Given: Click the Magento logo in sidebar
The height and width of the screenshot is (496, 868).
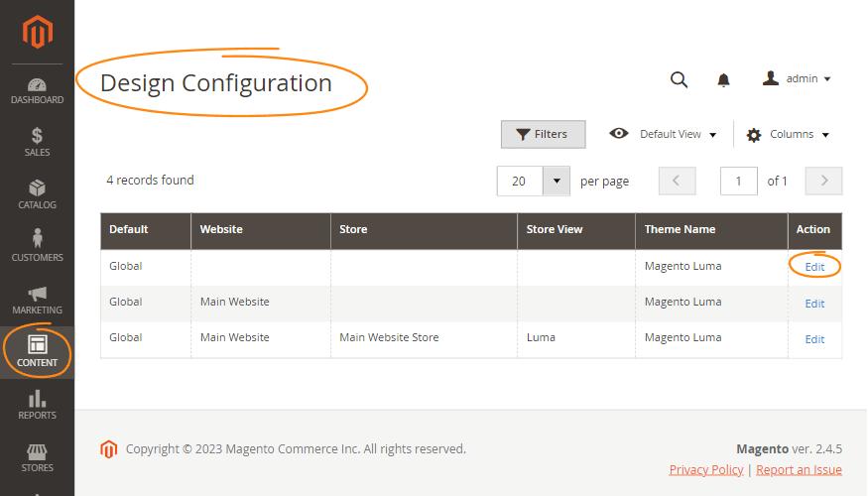Looking at the screenshot, I should (37, 32).
